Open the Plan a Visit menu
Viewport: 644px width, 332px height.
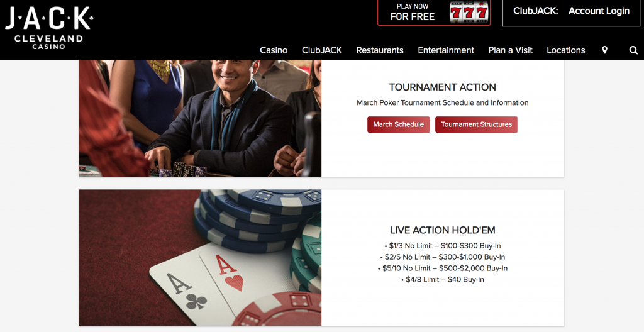[510, 50]
